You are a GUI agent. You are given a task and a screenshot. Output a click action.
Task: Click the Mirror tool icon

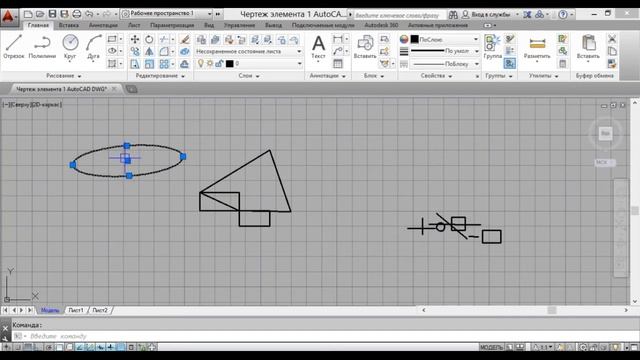(149, 51)
